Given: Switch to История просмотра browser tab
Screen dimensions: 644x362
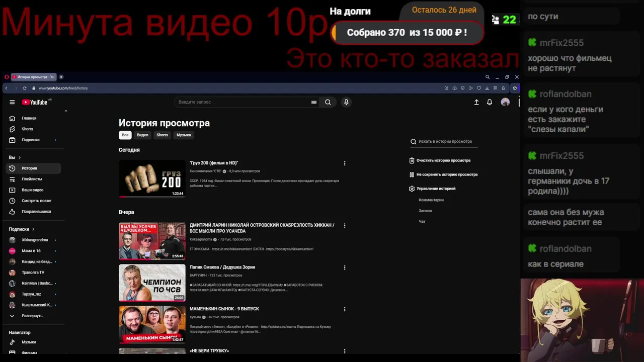Looking at the screenshot, I should 33,77.
